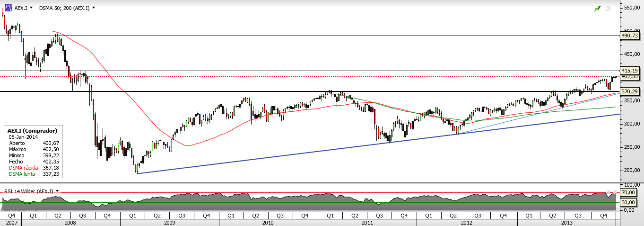Click the 2008 year label on time axis
The width and height of the screenshot is (644, 226).
click(x=71, y=222)
